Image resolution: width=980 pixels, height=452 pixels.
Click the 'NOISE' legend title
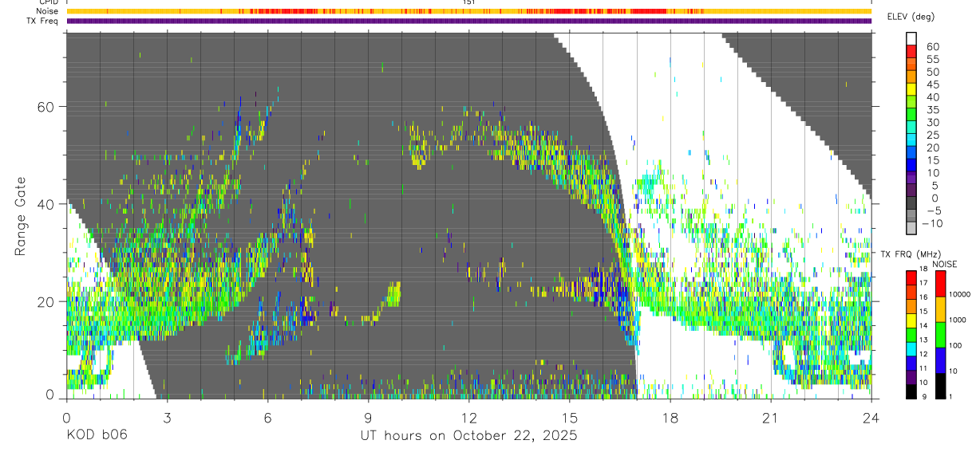(945, 264)
